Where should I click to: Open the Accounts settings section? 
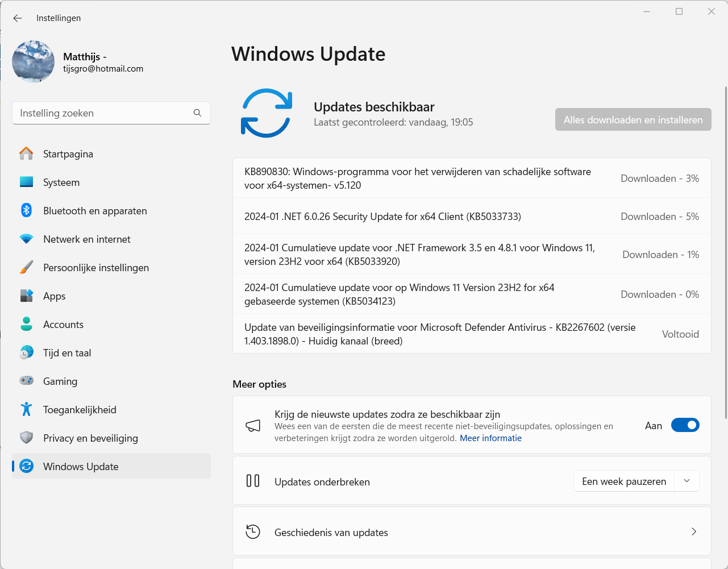tap(63, 325)
